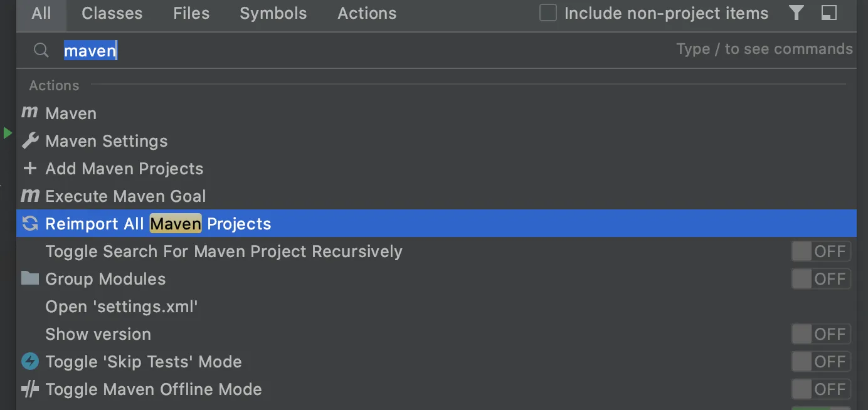The height and width of the screenshot is (410, 868).
Task: Click the Reimport refresh arrows icon
Action: (29, 224)
